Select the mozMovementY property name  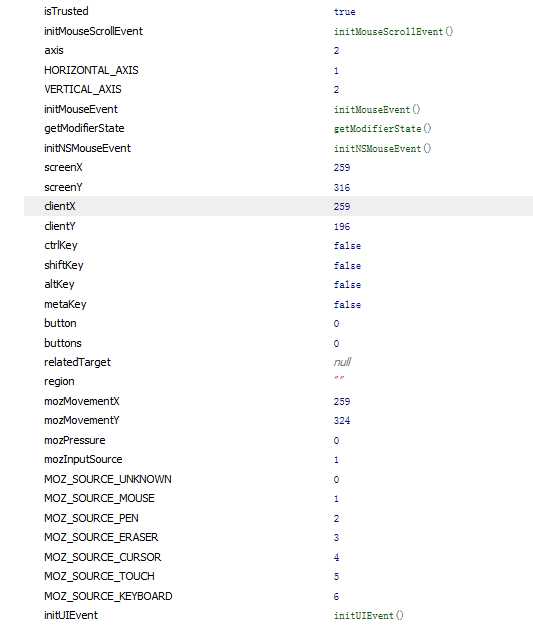tap(82, 420)
